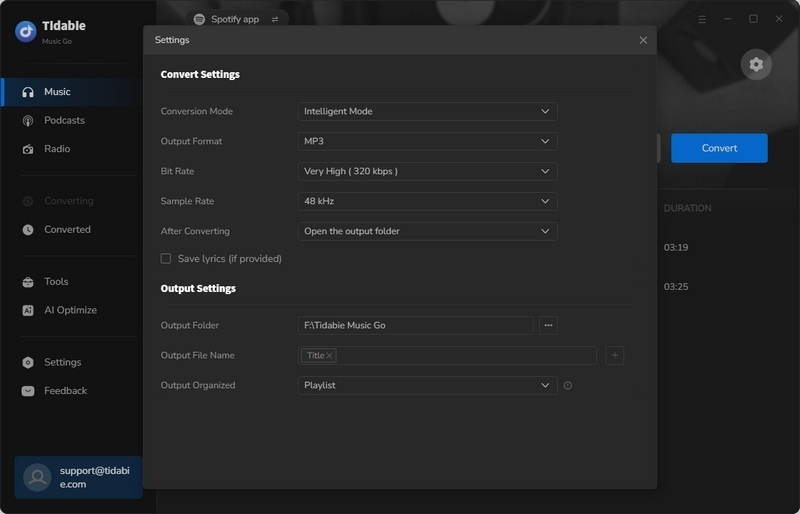
Task: Click the Converted clock icon
Action: (28, 230)
